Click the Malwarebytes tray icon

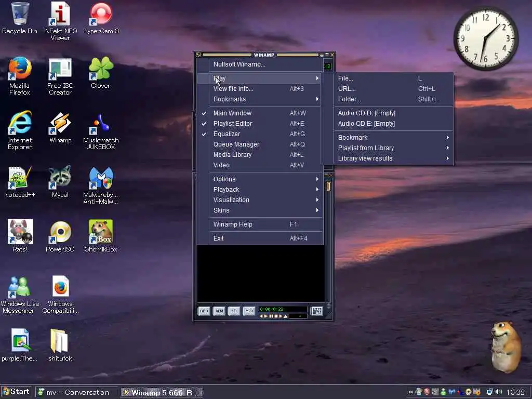pyautogui.click(x=451, y=392)
